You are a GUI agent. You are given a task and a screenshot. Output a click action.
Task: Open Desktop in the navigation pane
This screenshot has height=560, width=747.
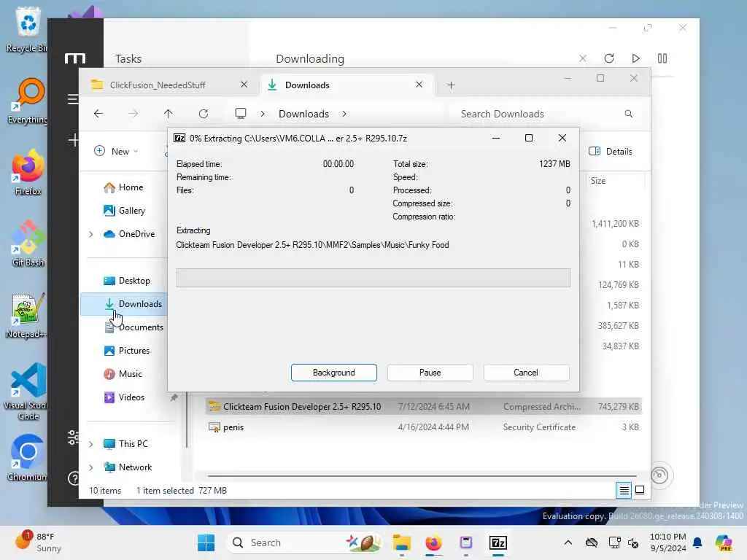127,281
